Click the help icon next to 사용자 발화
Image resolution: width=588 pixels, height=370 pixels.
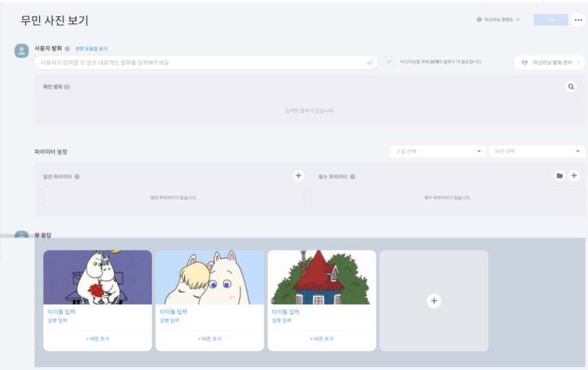click(x=67, y=48)
